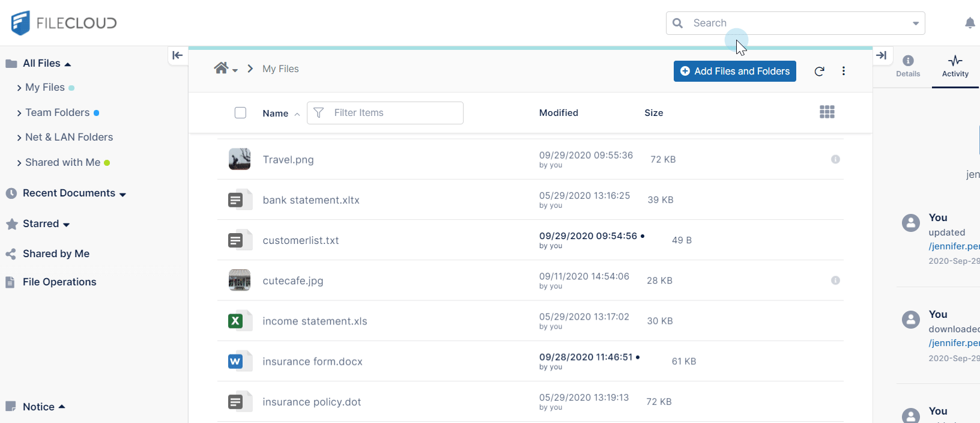980x423 pixels.
Task: Tick the select all files checkbox
Action: point(240,113)
